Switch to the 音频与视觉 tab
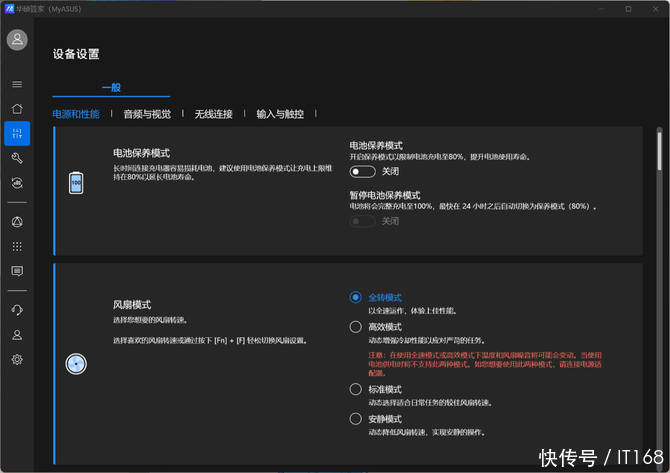The width and height of the screenshot is (670, 473). (x=147, y=114)
